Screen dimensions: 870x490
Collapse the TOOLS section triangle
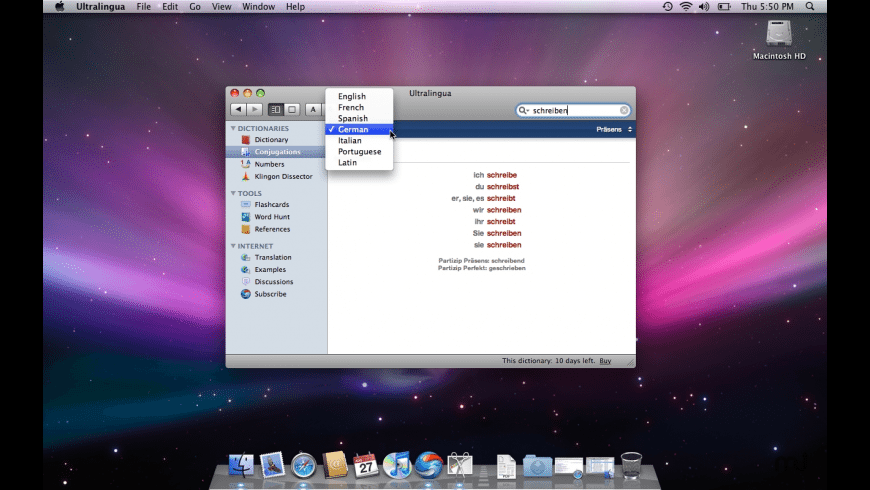tap(233, 193)
